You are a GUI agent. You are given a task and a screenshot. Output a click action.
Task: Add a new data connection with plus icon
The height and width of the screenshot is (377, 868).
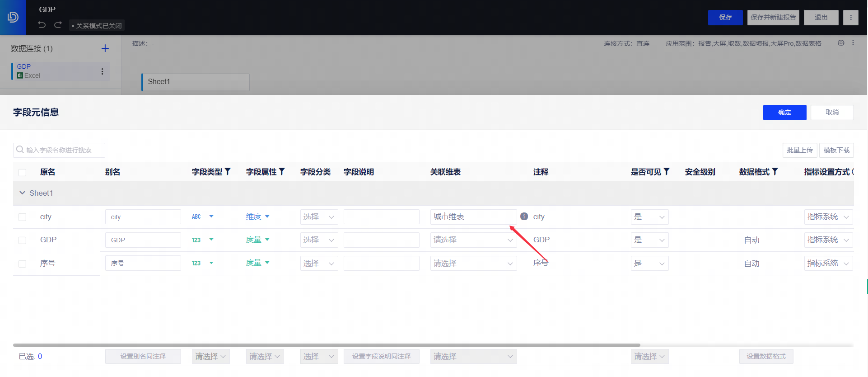105,48
